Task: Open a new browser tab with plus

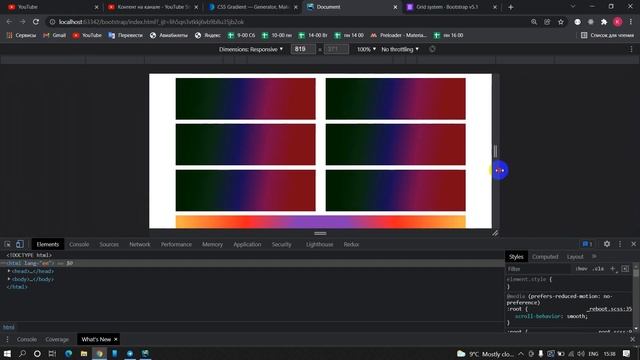Action: (511, 7)
